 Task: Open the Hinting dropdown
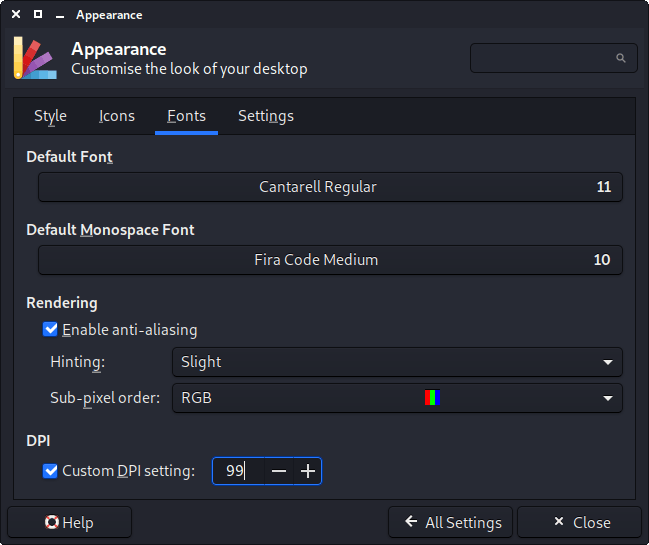pos(397,362)
